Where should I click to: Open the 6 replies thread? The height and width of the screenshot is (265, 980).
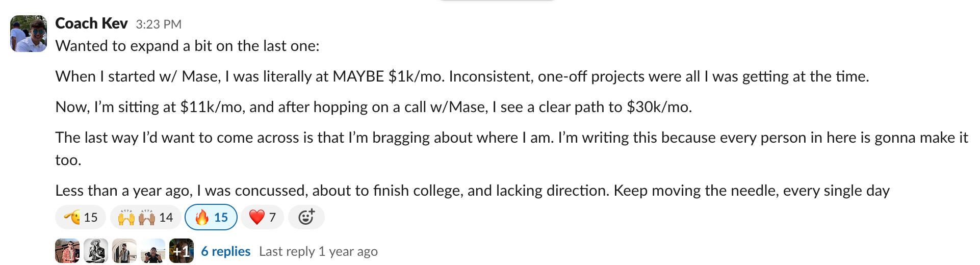pyautogui.click(x=225, y=251)
